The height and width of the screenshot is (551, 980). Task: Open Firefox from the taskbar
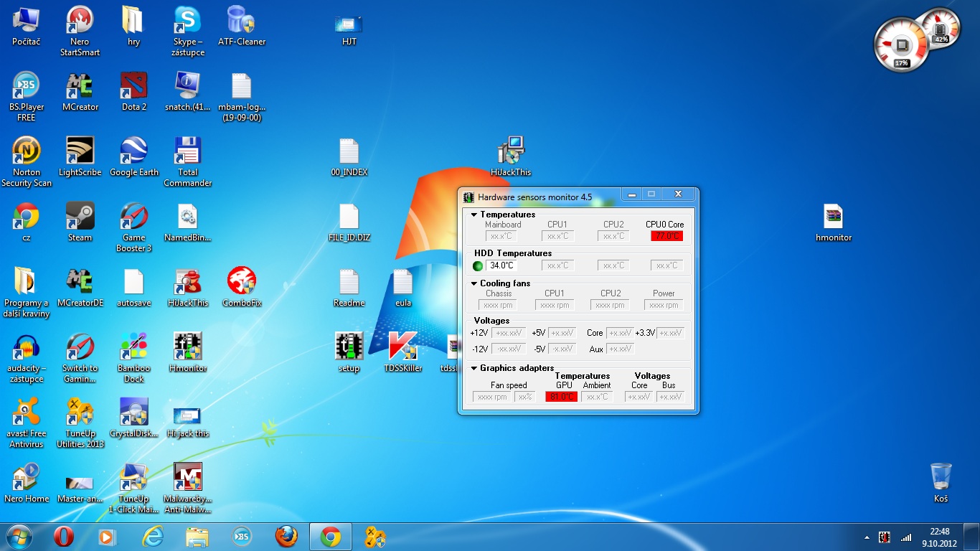[x=286, y=536]
